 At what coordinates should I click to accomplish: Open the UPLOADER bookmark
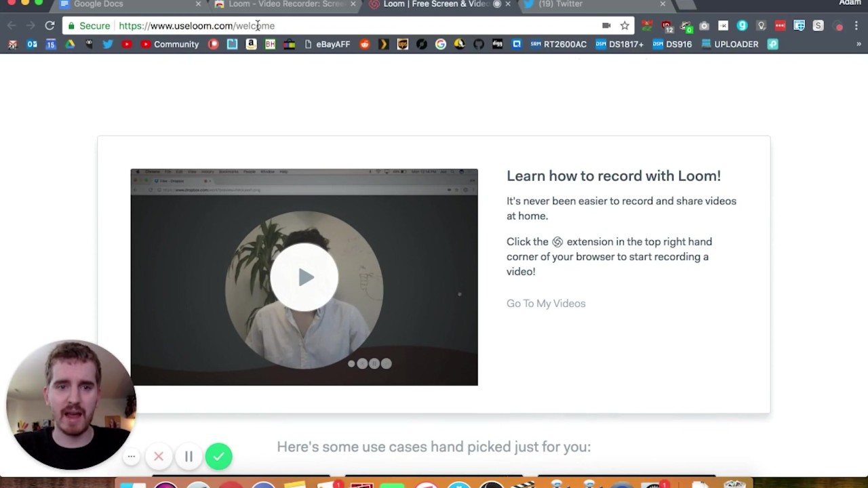coord(730,44)
